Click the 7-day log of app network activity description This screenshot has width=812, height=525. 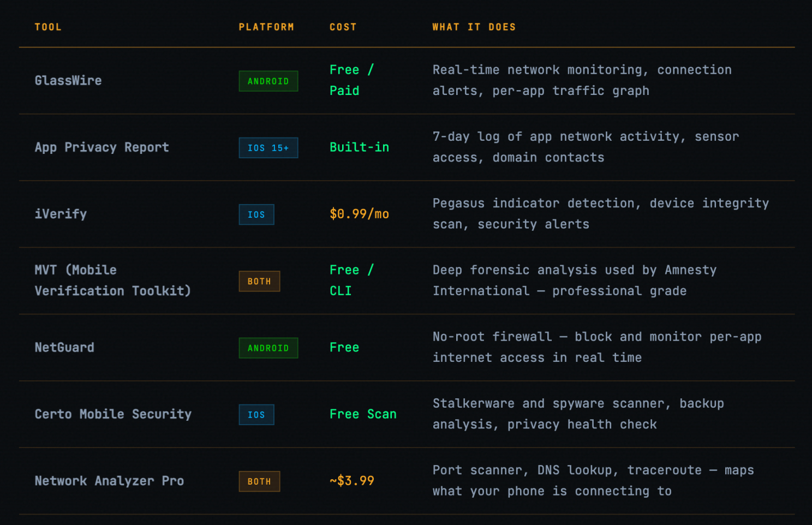point(586,147)
